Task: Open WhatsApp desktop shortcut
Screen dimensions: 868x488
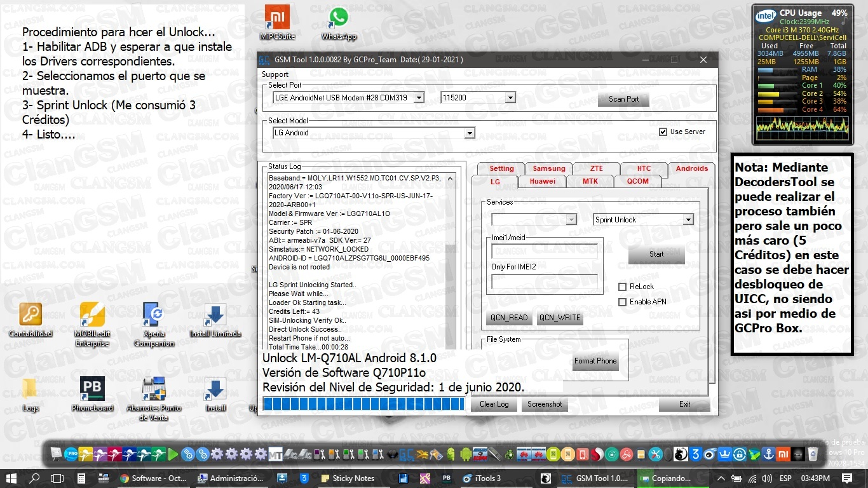Action: coord(339,22)
